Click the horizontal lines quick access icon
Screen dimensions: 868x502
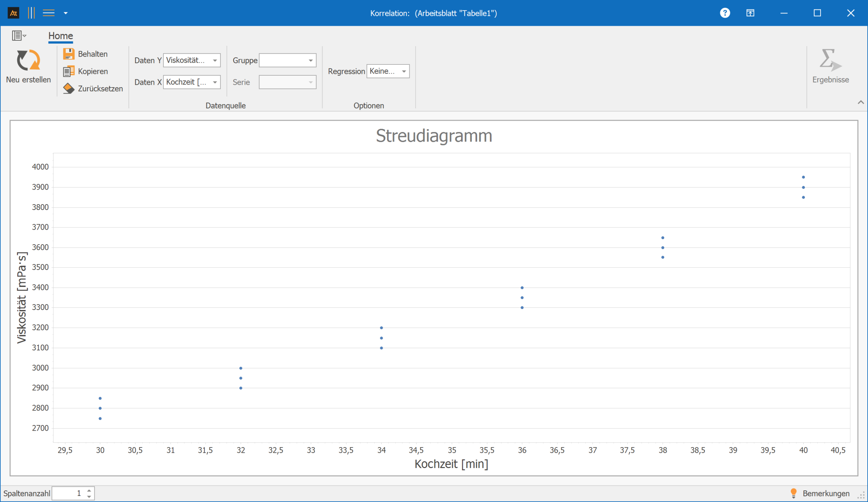(x=48, y=13)
